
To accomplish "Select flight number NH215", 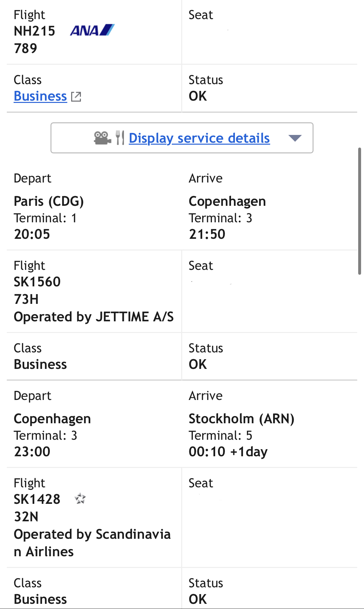I will point(35,31).
